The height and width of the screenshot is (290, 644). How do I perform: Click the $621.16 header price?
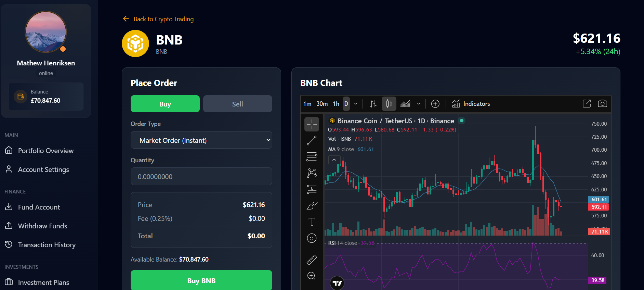pos(596,38)
